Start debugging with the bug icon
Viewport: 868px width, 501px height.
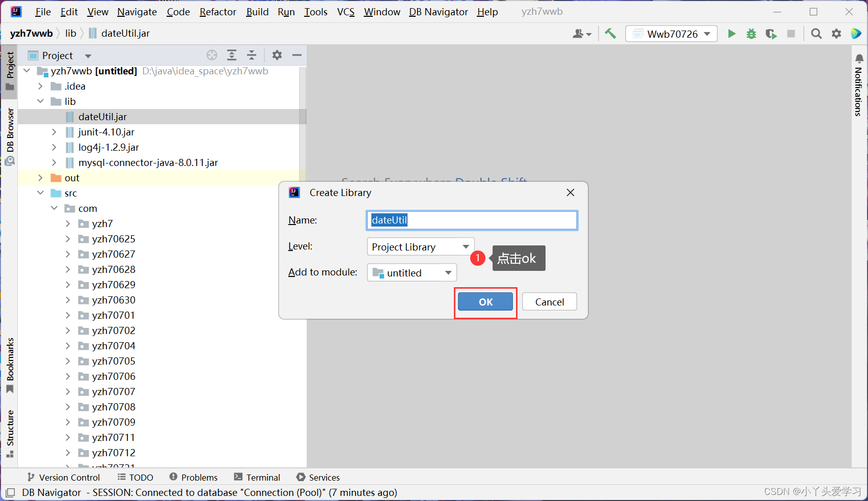[x=751, y=34]
